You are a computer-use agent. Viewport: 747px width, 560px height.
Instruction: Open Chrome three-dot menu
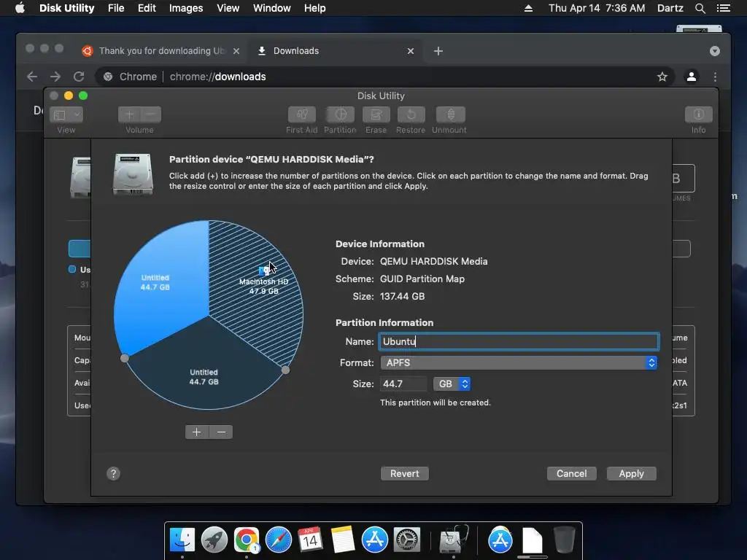click(715, 77)
